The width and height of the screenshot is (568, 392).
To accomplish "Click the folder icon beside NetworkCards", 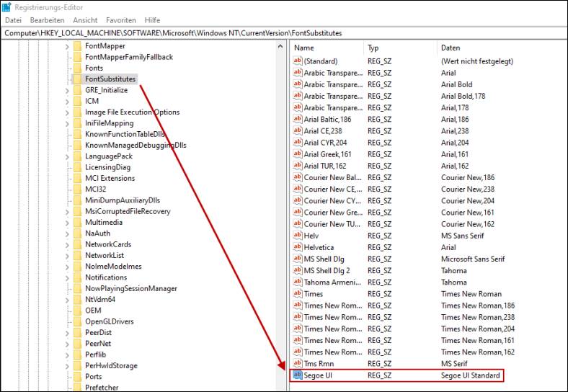I will point(76,244).
